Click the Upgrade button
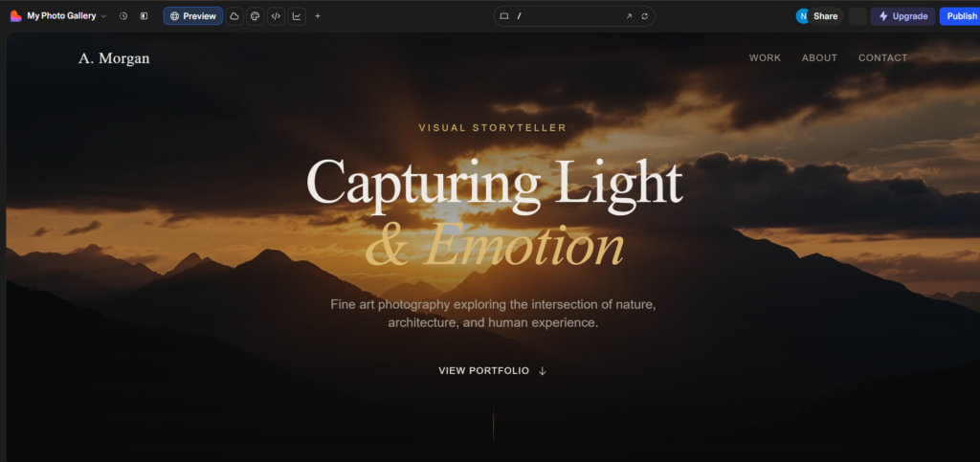The image size is (980, 462). click(902, 16)
